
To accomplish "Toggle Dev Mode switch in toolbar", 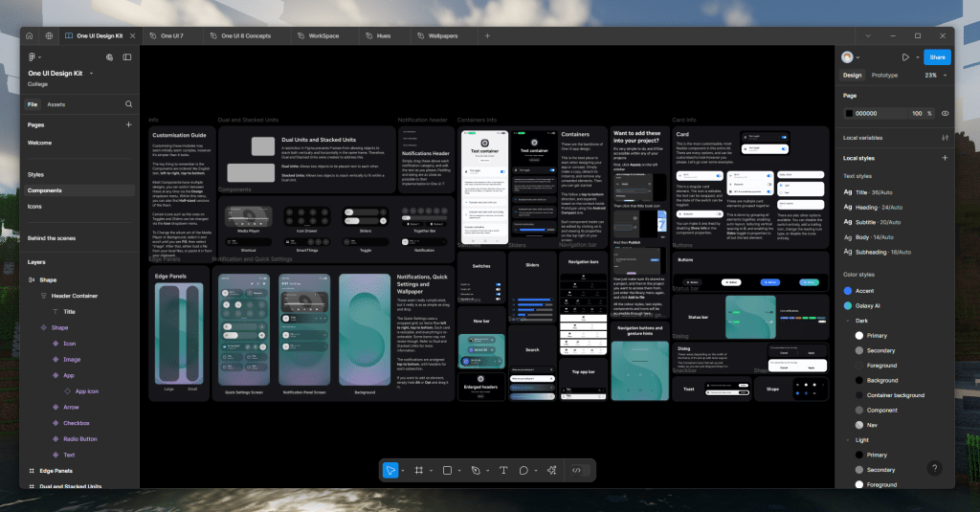I will click(580, 470).
